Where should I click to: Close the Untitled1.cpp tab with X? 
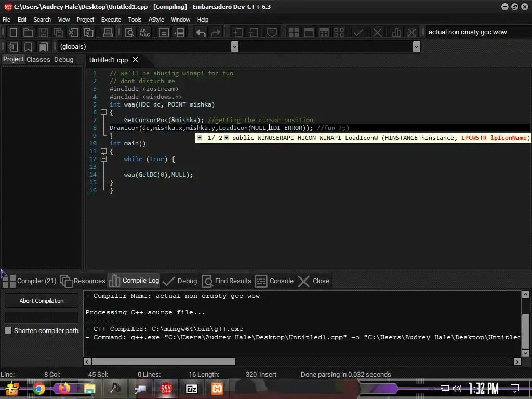coord(136,60)
